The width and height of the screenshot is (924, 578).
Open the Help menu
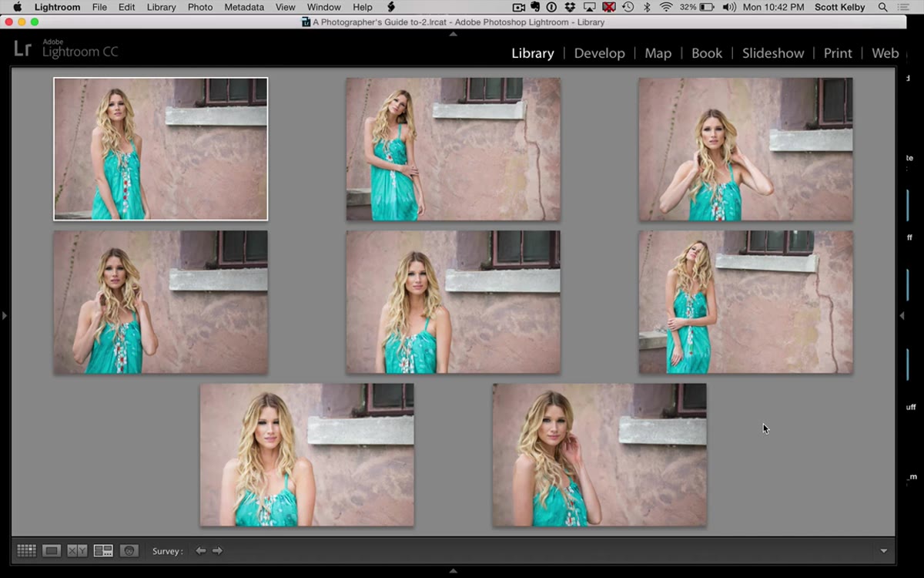tap(363, 7)
